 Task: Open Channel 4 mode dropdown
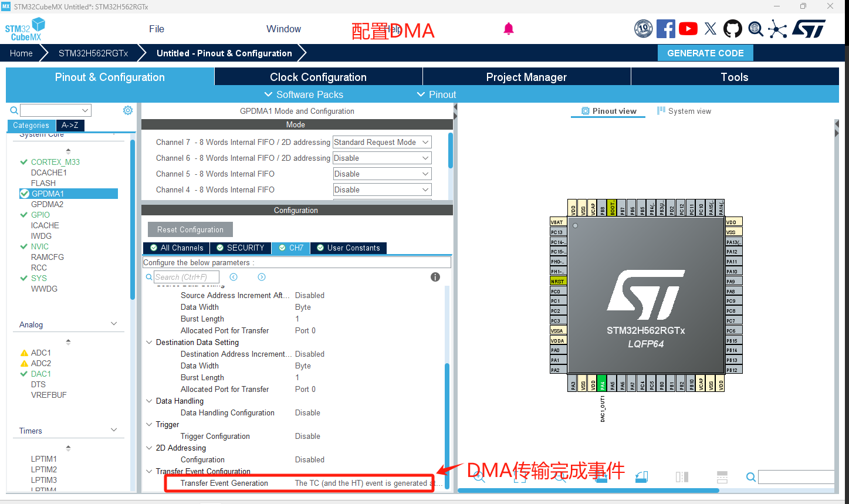coord(382,190)
